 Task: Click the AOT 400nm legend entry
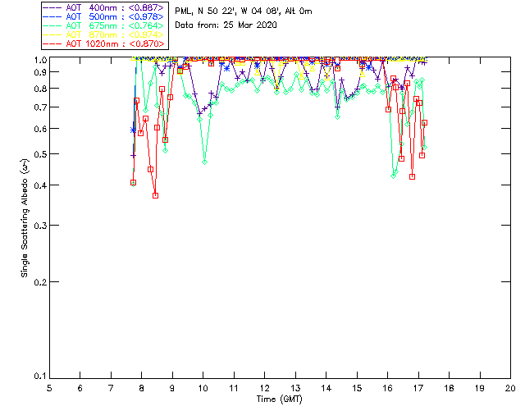click(103, 7)
